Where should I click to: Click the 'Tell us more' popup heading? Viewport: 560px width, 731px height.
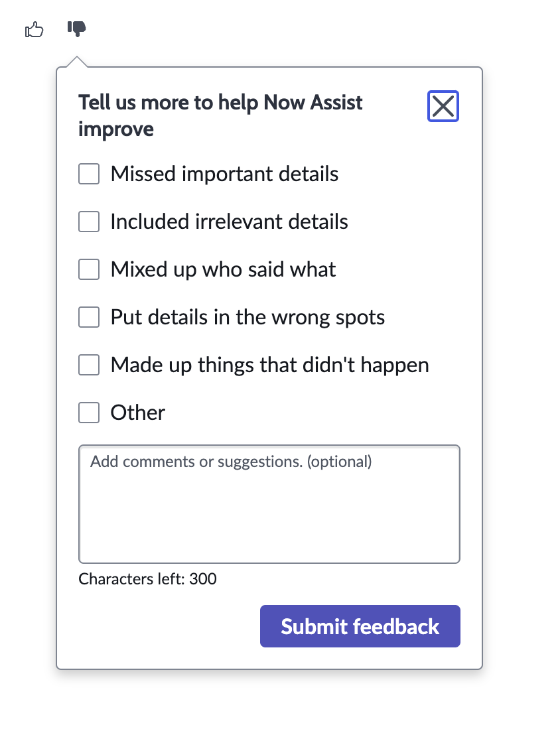[220, 115]
